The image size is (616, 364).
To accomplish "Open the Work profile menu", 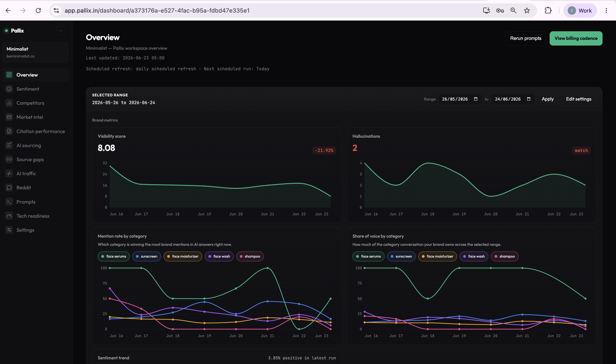I will tap(580, 10).
